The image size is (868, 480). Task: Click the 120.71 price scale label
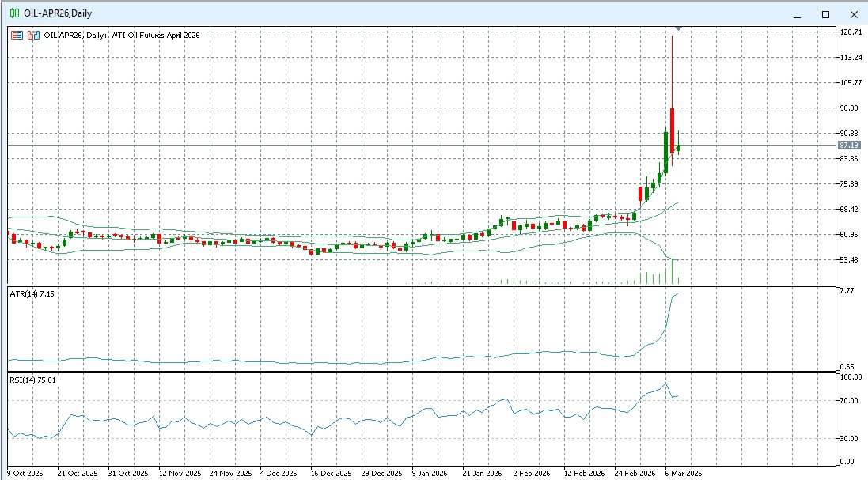851,32
